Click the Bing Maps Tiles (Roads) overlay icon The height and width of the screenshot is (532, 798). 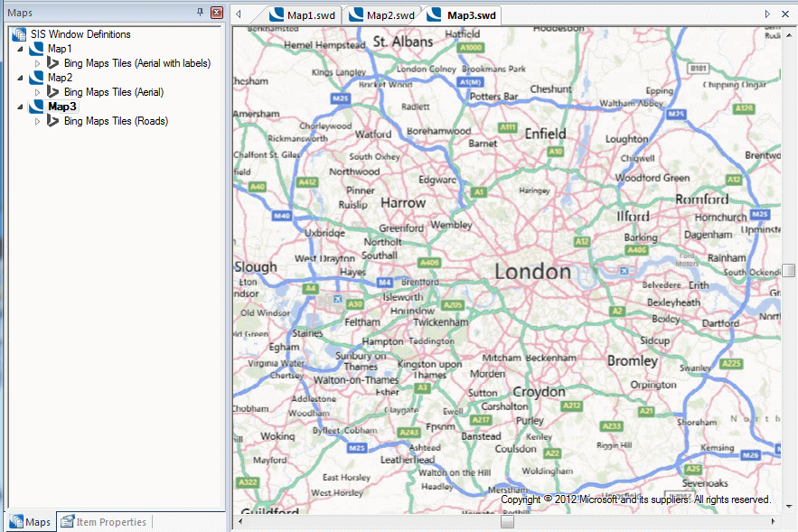click(x=54, y=120)
